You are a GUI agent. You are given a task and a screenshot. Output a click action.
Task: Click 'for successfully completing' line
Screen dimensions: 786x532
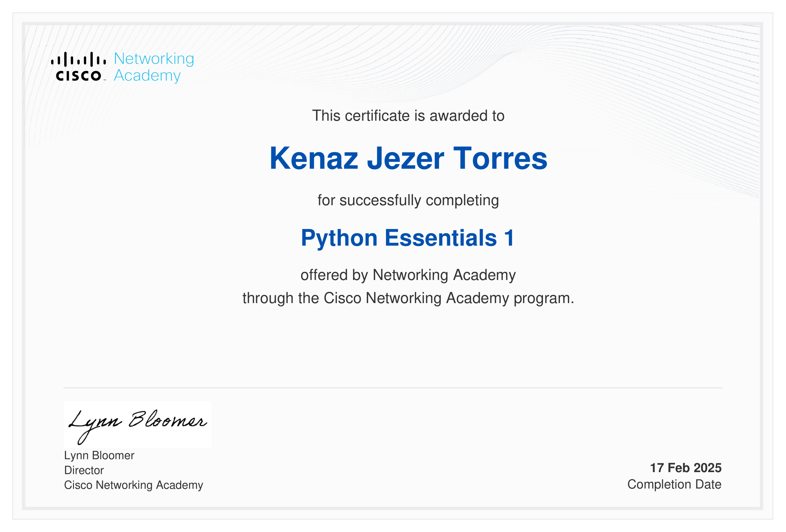pyautogui.click(x=408, y=200)
